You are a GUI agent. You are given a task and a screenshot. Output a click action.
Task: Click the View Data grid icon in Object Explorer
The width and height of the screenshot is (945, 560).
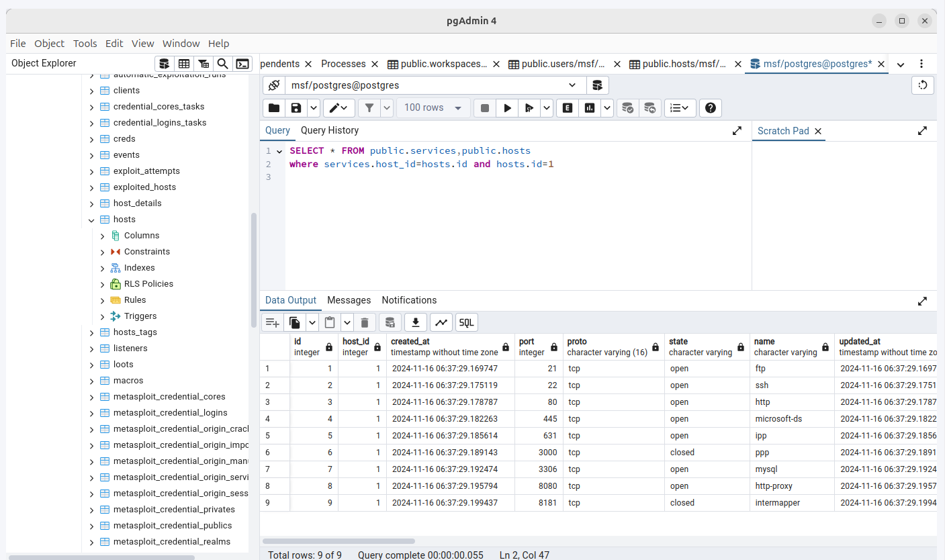pyautogui.click(x=183, y=64)
